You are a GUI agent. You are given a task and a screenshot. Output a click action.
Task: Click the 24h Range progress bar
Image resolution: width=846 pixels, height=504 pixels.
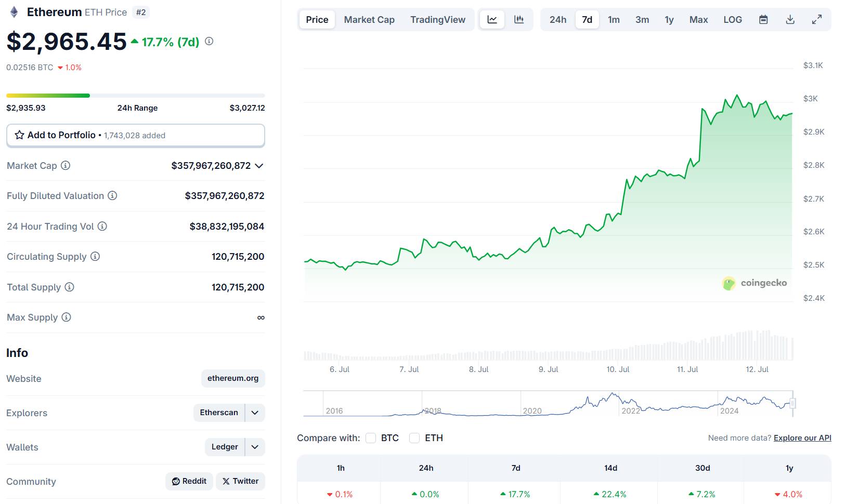click(136, 96)
